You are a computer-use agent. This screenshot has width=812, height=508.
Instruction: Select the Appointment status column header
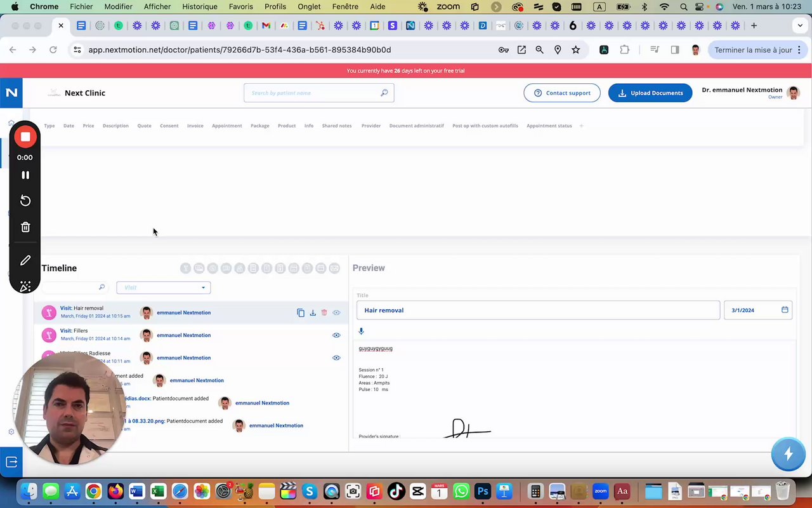click(549, 126)
